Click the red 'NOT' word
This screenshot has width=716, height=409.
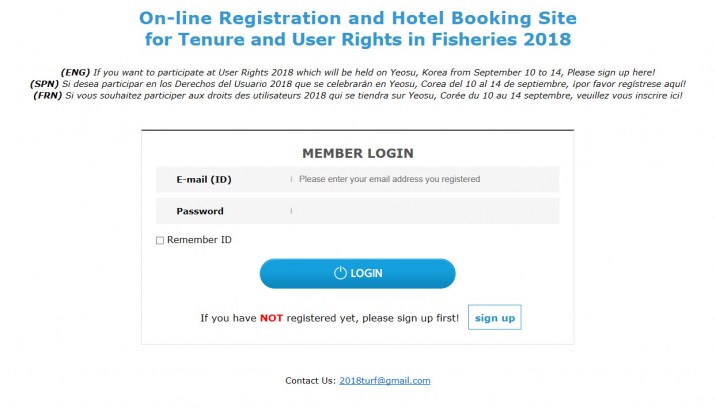pos(271,318)
